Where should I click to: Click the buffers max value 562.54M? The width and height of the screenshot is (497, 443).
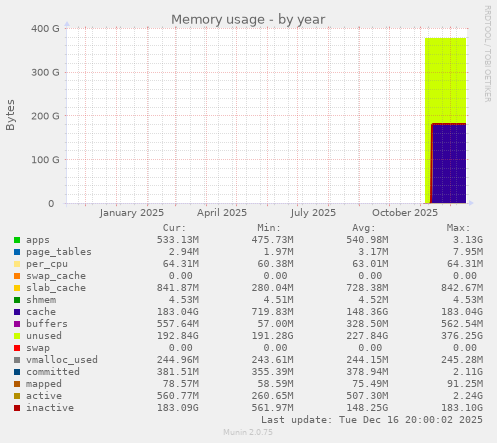tap(462, 324)
